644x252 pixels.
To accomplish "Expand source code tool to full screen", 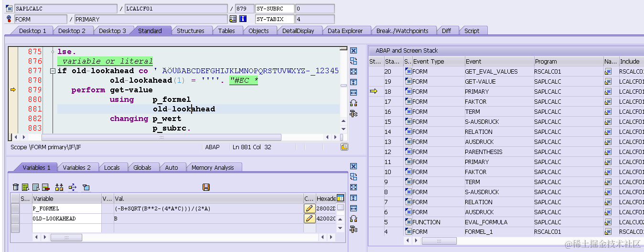I will pos(354,71).
